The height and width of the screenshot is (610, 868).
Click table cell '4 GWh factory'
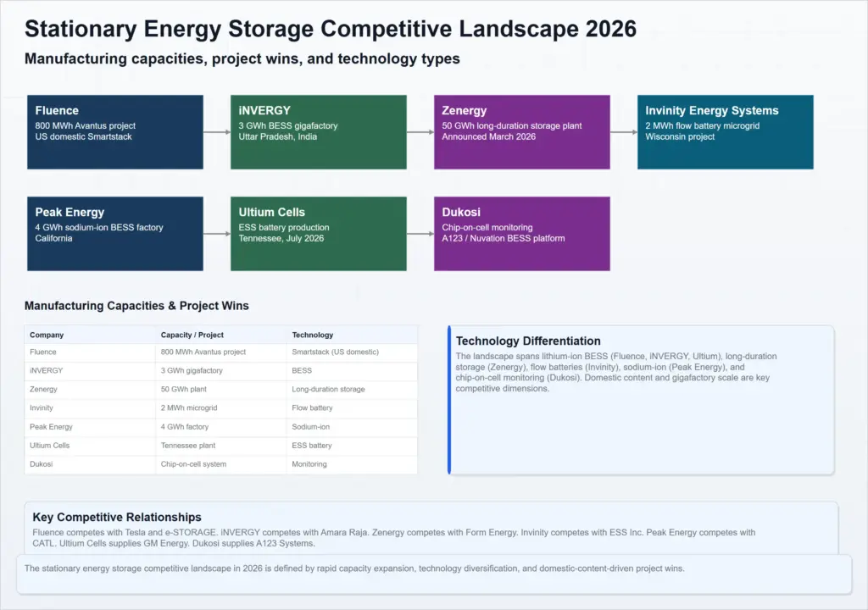pyautogui.click(x=221, y=427)
